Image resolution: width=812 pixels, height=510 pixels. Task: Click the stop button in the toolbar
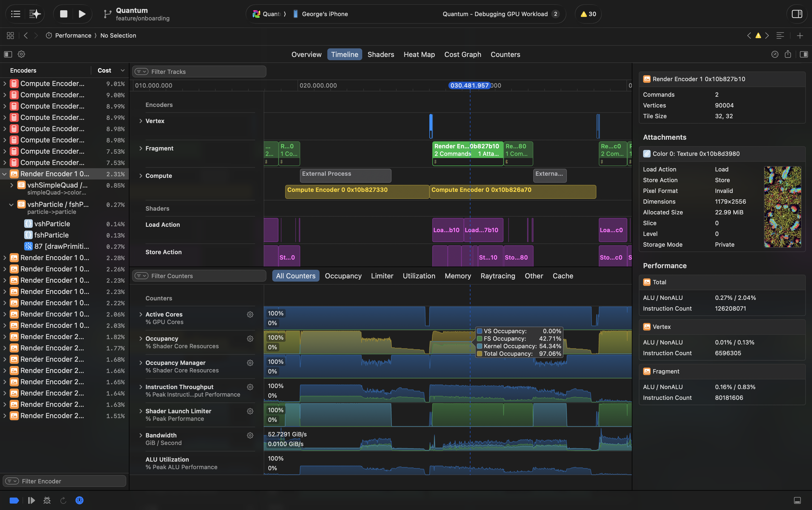pos(64,14)
